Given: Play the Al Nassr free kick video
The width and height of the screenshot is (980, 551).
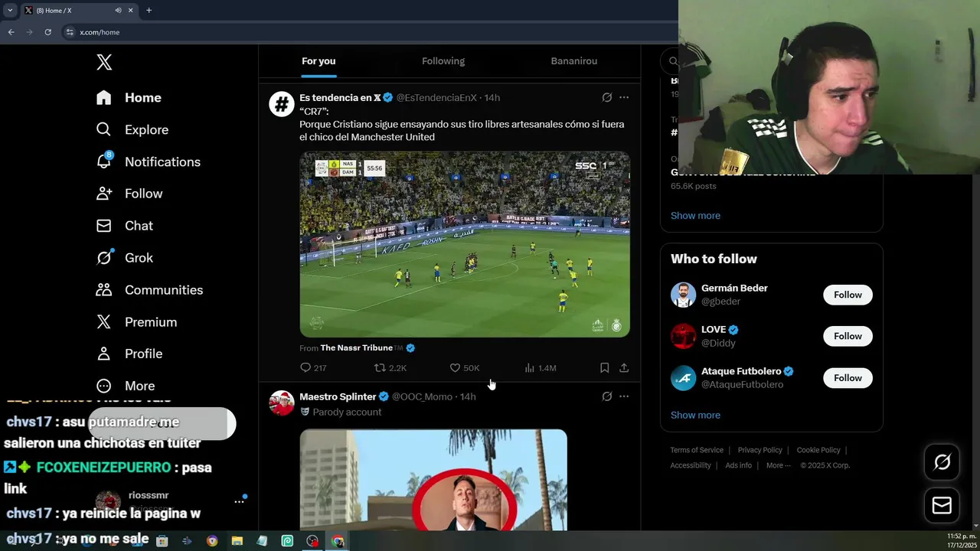Looking at the screenshot, I should pos(465,244).
